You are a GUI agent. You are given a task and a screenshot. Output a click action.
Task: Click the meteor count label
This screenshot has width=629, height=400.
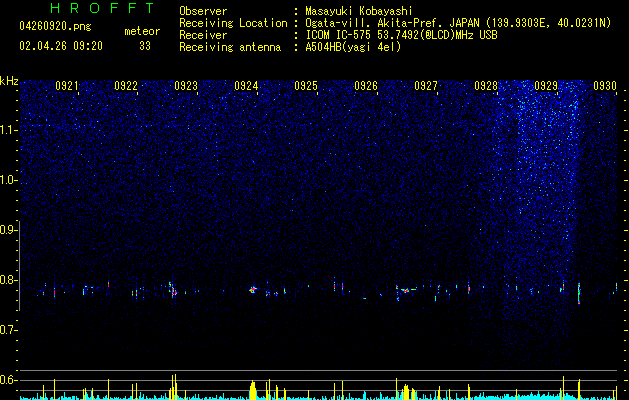click(142, 31)
